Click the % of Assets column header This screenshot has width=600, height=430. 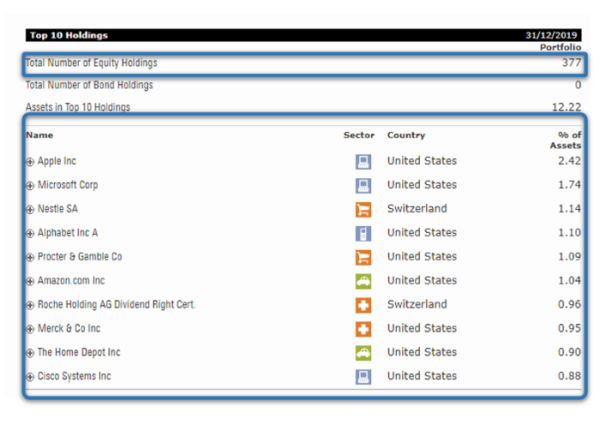566,140
